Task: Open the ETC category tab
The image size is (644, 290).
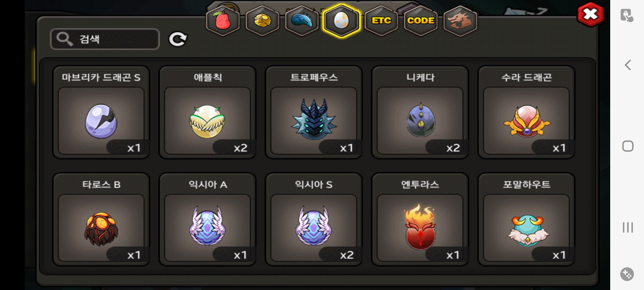Action: 381,21
